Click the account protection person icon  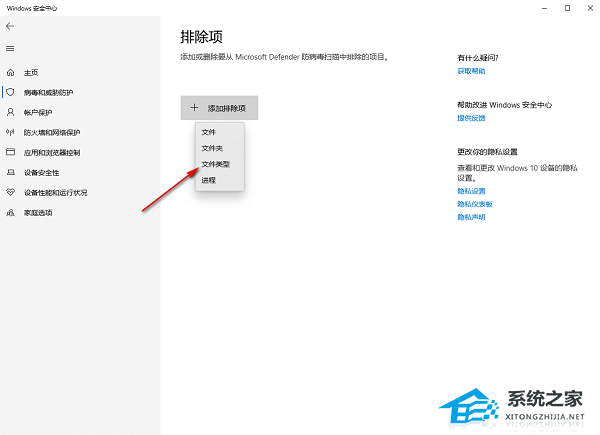coord(10,112)
